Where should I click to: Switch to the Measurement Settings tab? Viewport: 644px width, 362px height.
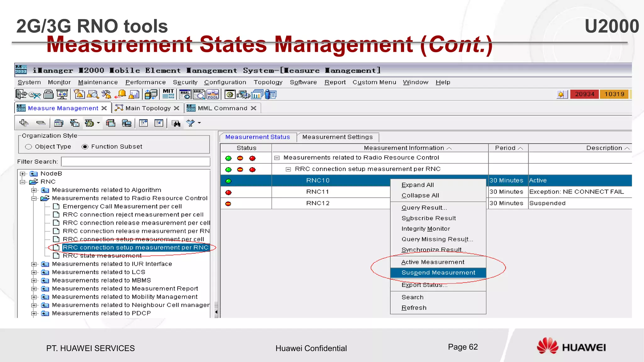337,137
